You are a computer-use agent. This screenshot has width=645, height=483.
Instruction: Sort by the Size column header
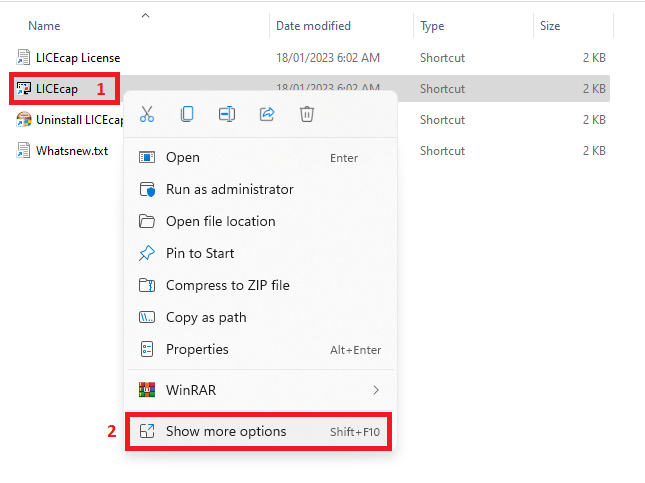coord(550,26)
